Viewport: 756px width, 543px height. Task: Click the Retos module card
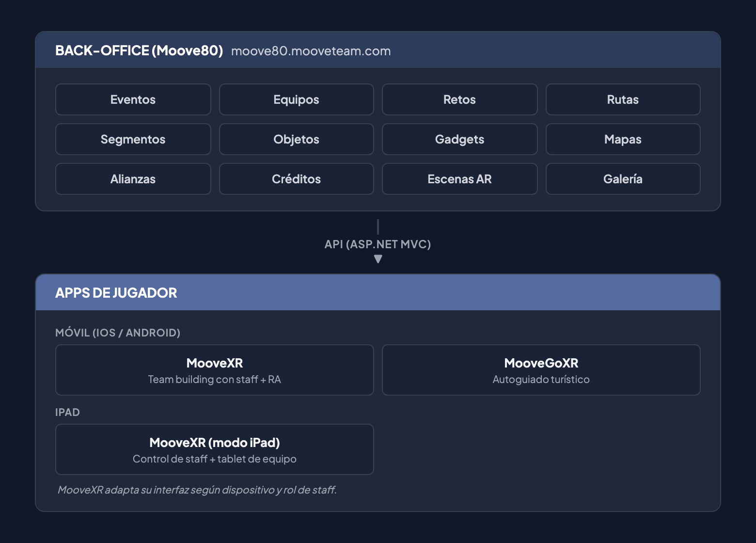point(459,99)
